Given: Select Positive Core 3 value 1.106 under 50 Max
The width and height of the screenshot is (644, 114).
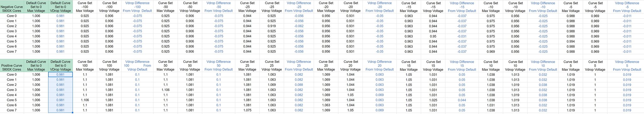Looking at the screenshot, I should (x=165, y=90).
